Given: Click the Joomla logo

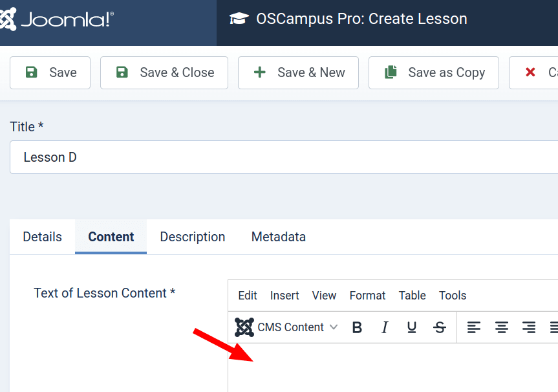Looking at the screenshot, I should (x=57, y=19).
